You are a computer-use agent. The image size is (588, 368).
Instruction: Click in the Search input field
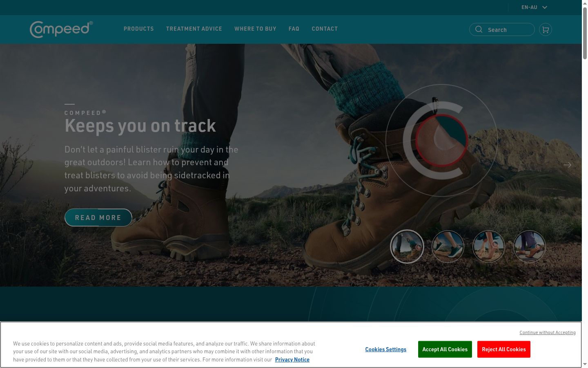point(502,29)
